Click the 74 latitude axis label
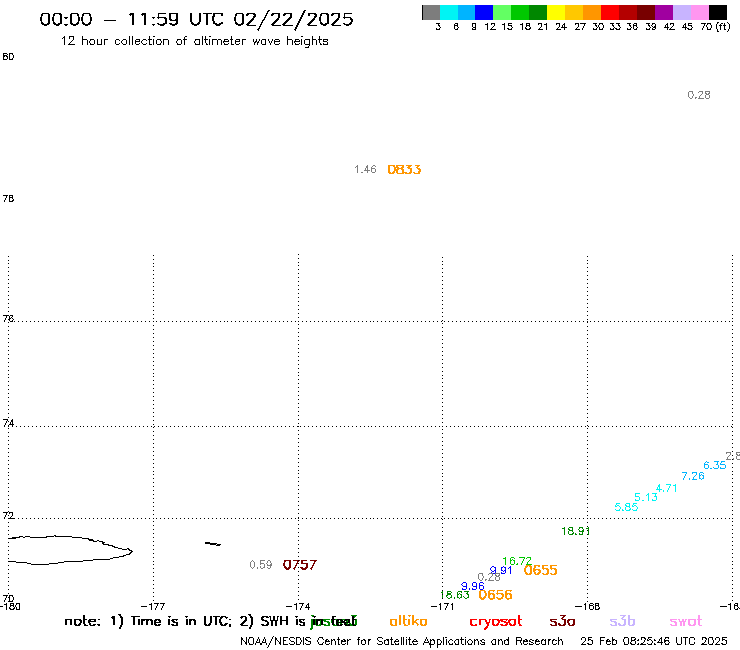This screenshot has height=650, width=740. pyautogui.click(x=8, y=423)
